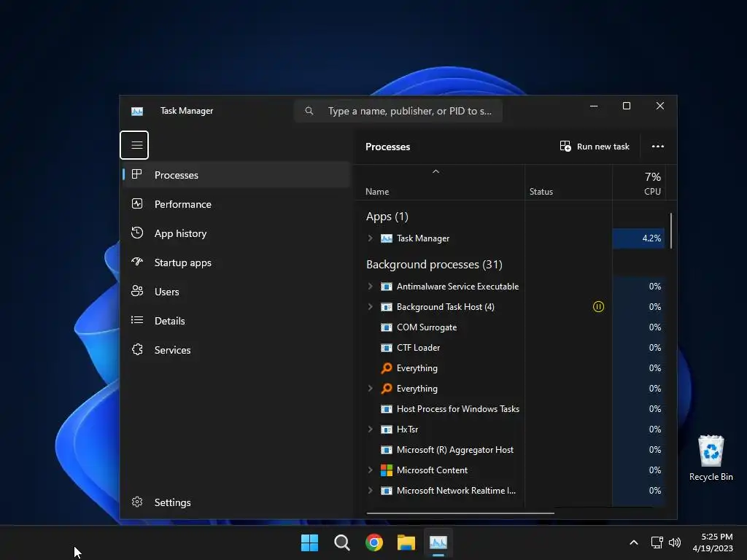The image size is (747, 560).
Task: Click the Task Manager title bar app icon
Action: point(137,111)
